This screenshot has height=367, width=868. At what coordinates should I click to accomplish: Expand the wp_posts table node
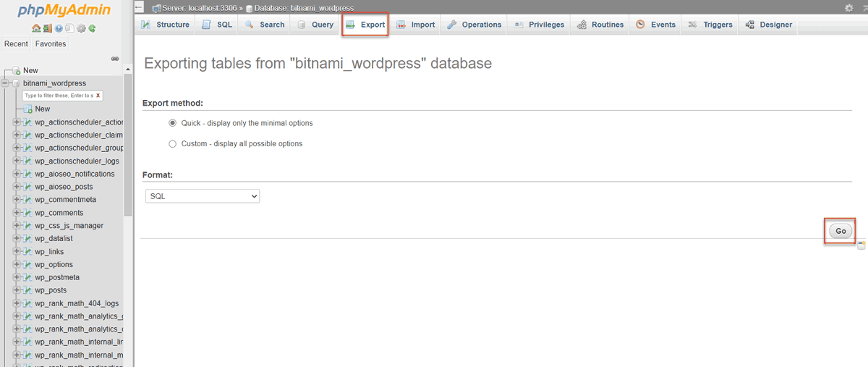pyautogui.click(x=17, y=290)
